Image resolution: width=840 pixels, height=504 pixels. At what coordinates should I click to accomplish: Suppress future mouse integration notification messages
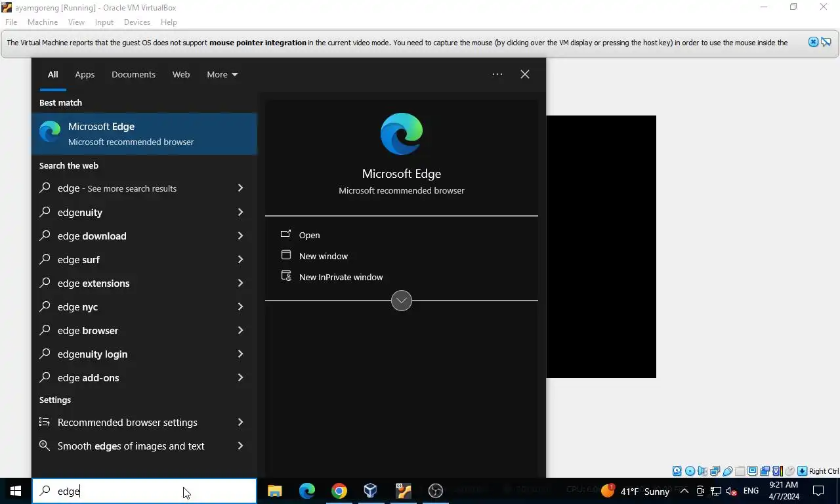coord(826,42)
